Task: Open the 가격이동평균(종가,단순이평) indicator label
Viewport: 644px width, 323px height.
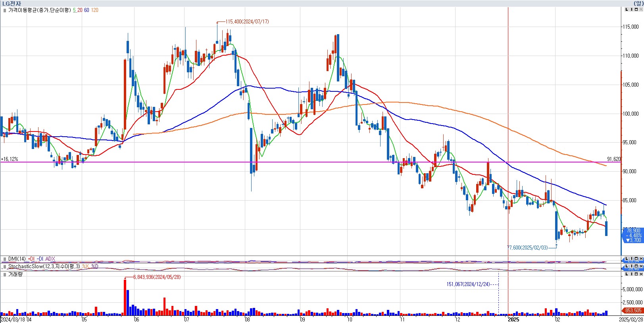Action: (39, 10)
